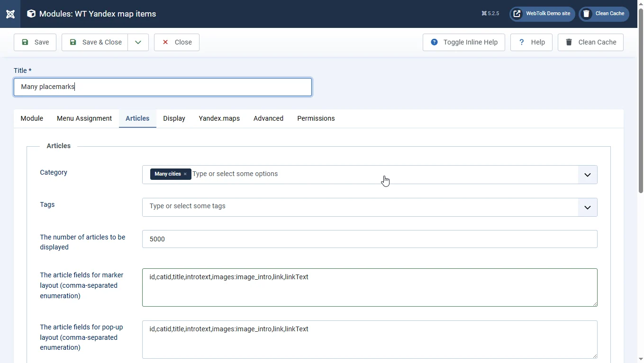Click the scrollbar up arrow

pos(641,4)
